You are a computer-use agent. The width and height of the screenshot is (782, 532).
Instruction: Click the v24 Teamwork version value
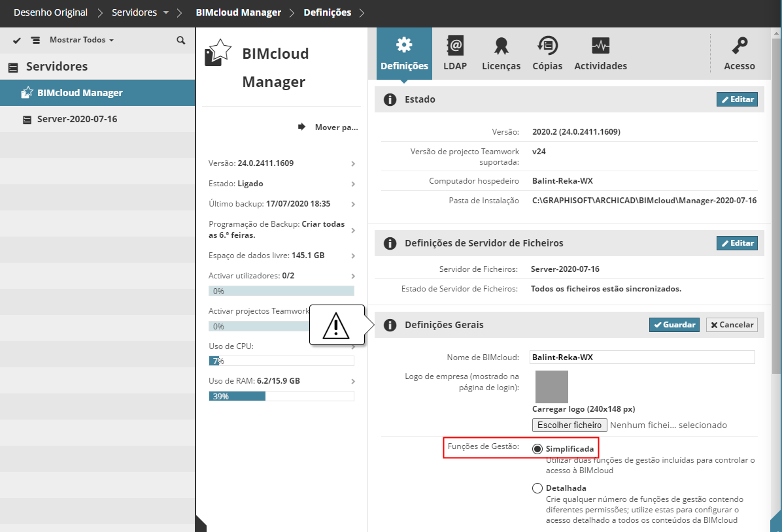tap(539, 152)
